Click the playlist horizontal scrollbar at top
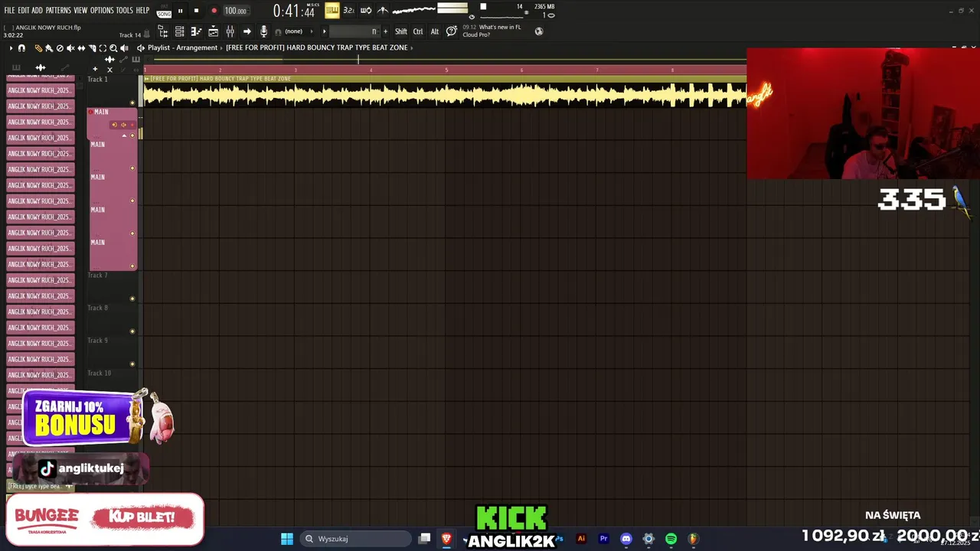Viewport: 980px width, 551px height. 444,60
